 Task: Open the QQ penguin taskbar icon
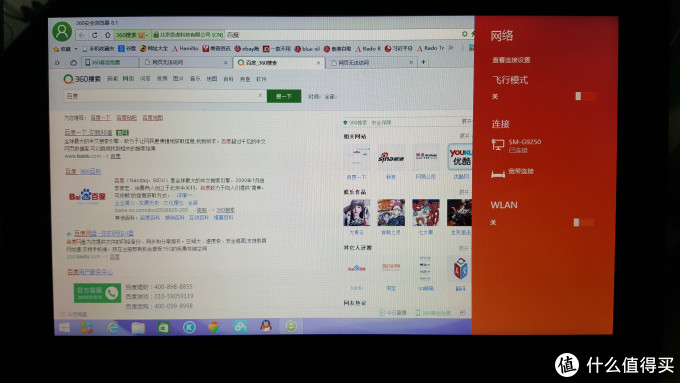click(266, 326)
